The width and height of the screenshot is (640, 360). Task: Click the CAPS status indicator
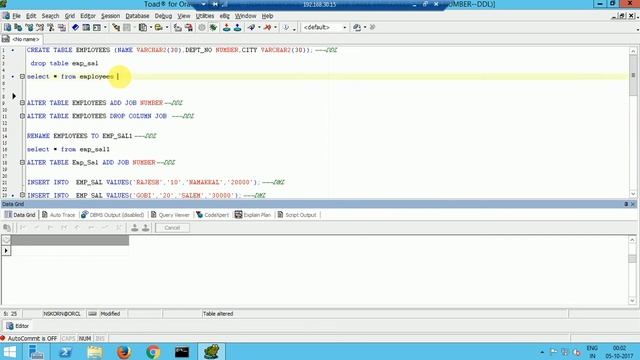(x=68, y=338)
